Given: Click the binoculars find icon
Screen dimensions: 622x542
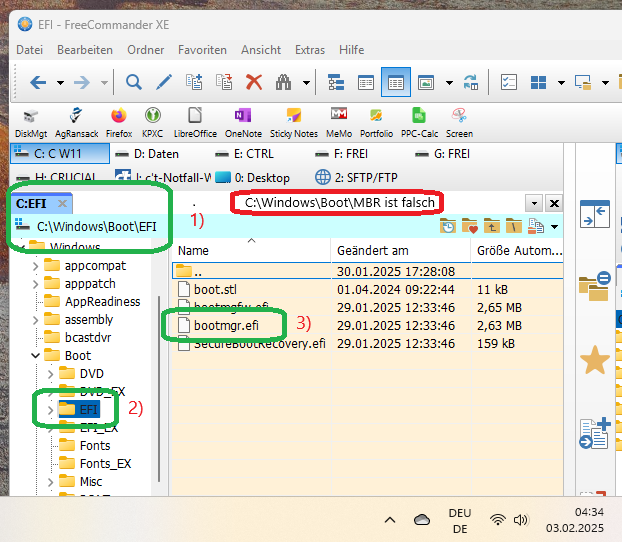Looking at the screenshot, I should pos(283,83).
